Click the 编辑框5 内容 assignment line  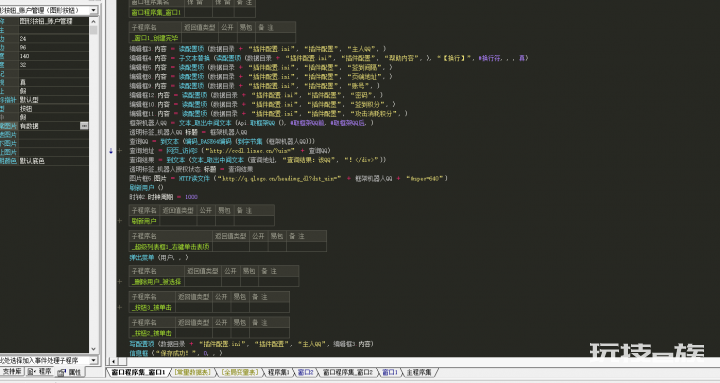coord(261,68)
